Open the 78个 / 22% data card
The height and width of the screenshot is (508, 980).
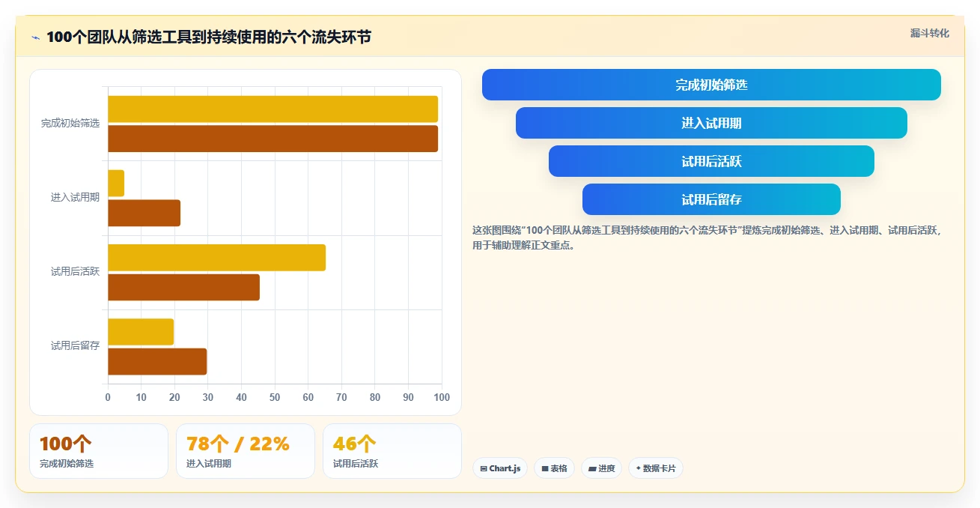246,451
